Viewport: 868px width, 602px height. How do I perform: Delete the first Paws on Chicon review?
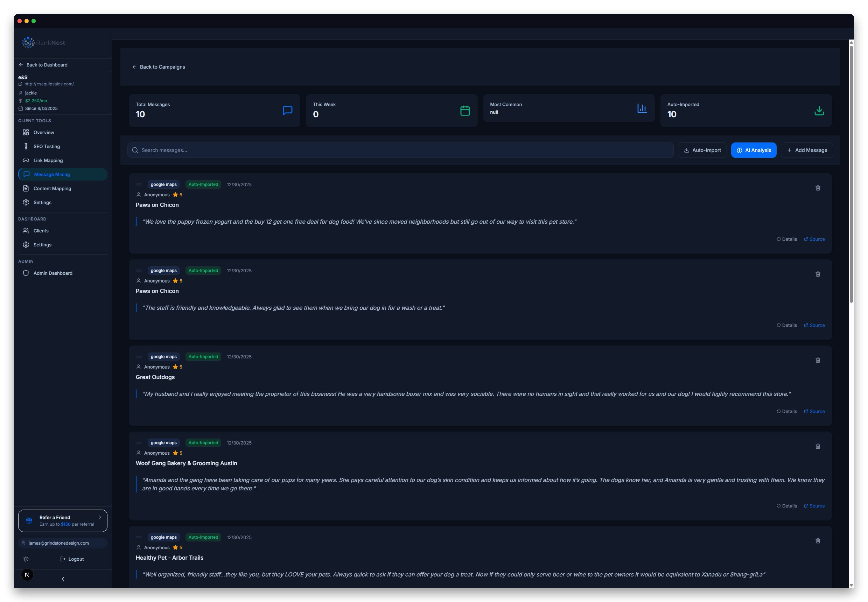click(x=818, y=188)
